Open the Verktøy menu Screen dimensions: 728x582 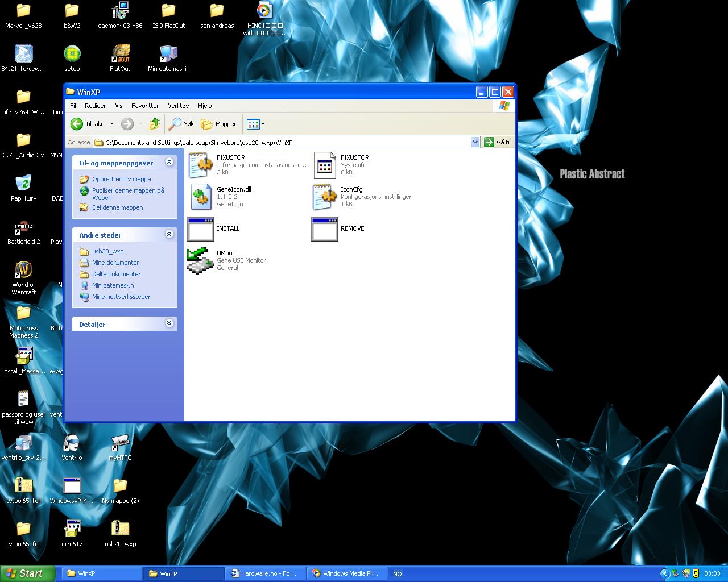178,106
